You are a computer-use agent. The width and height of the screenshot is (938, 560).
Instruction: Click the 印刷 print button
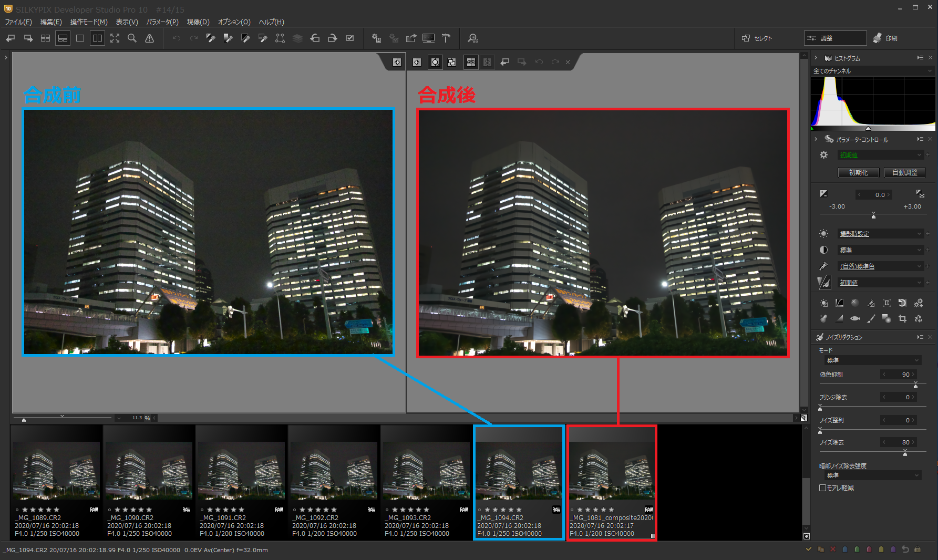(x=886, y=38)
